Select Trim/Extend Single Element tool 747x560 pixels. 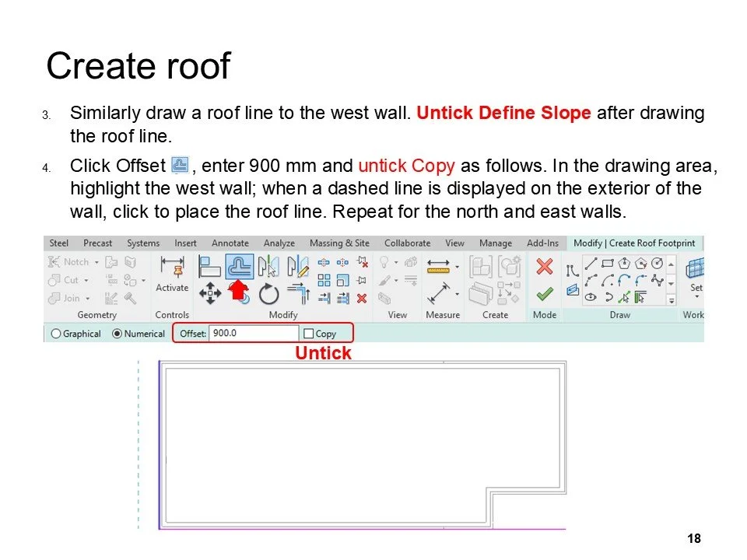point(324,298)
